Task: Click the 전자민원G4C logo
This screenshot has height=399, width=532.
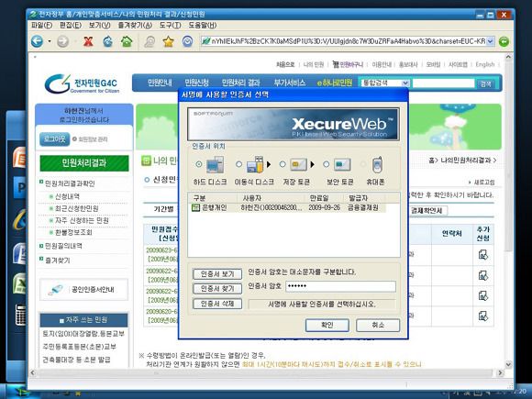Action: (82, 83)
